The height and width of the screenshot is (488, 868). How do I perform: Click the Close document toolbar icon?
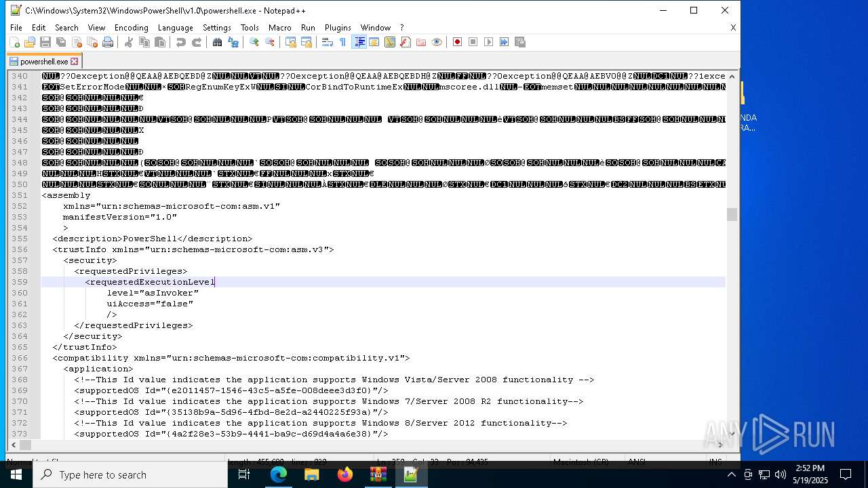(x=77, y=42)
